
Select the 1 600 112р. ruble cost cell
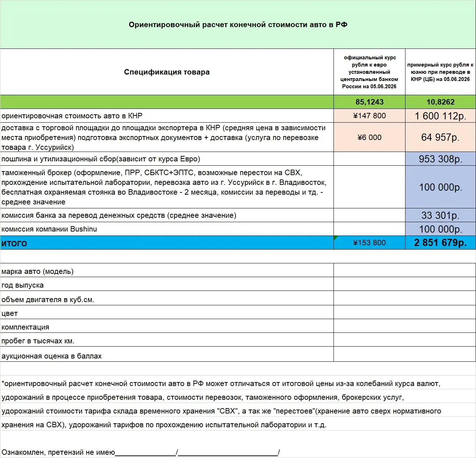(x=441, y=116)
